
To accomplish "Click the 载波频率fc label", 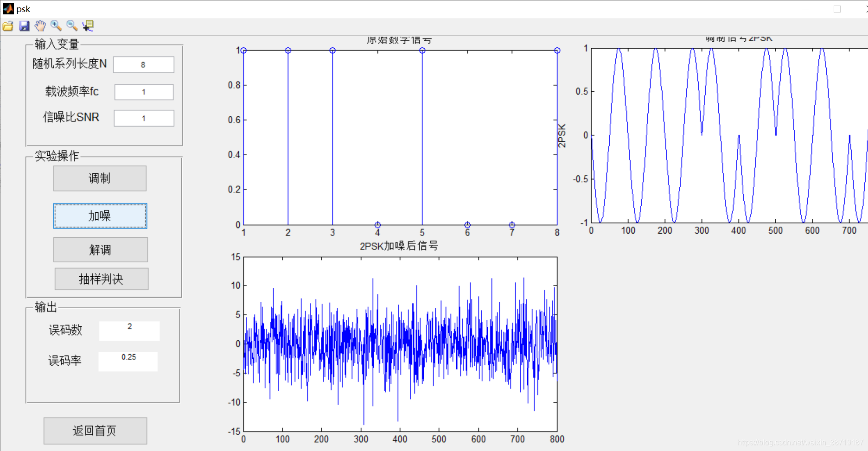I will pyautogui.click(x=72, y=91).
